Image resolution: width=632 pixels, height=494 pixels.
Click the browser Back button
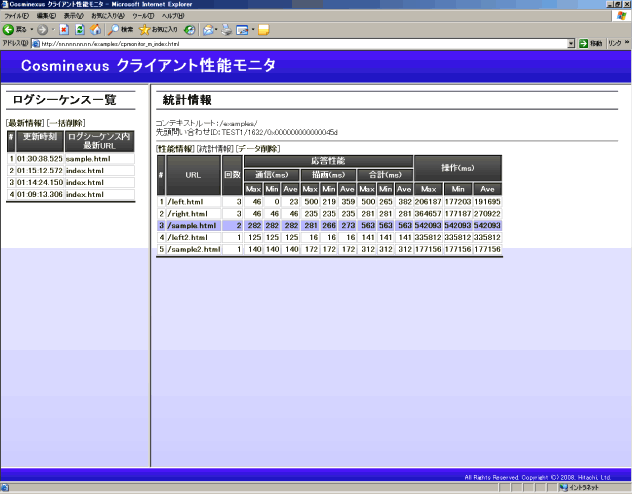coord(14,30)
